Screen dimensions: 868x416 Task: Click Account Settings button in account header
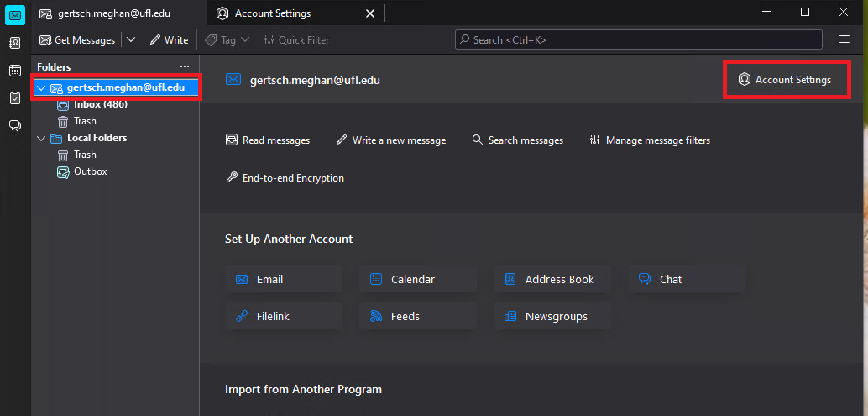(x=786, y=80)
